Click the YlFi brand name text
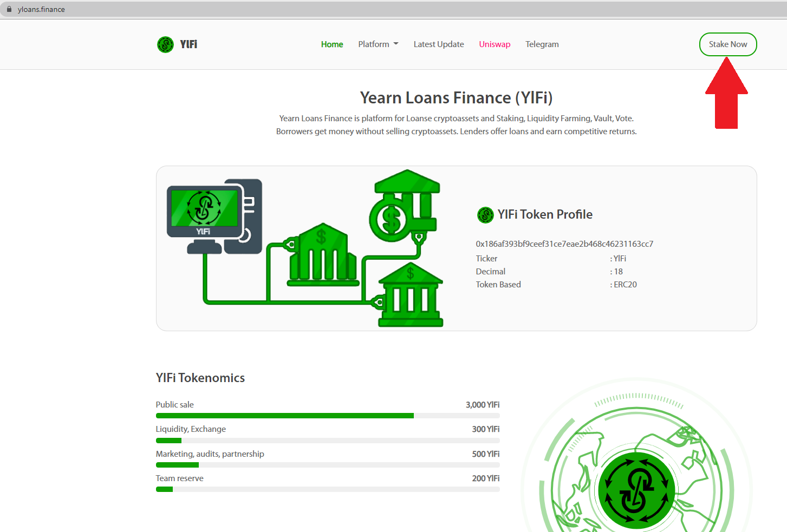The image size is (787, 532). point(188,44)
